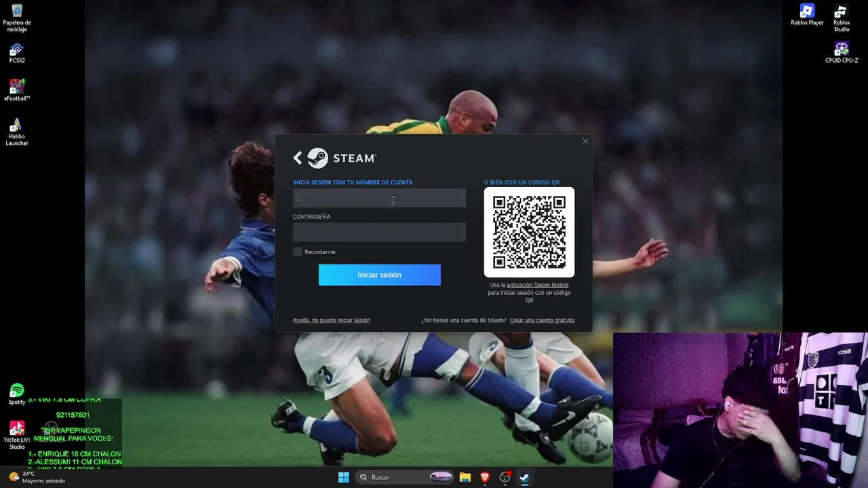Open the Roblox Studio desktop icon
This screenshot has width=868, height=488.
coord(842,18)
